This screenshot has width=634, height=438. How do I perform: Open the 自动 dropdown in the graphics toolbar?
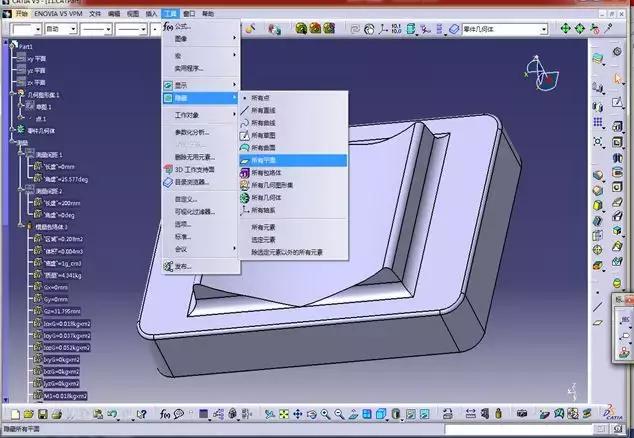(x=70, y=30)
